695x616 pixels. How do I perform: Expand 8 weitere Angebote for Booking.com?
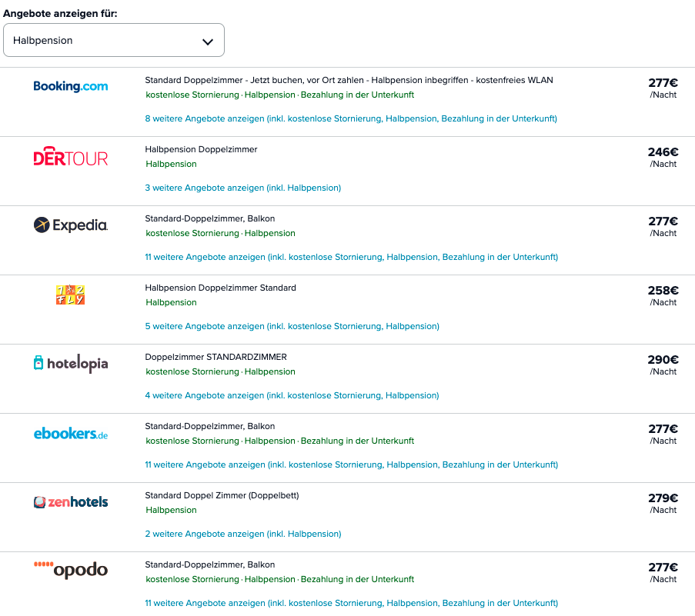(x=351, y=118)
